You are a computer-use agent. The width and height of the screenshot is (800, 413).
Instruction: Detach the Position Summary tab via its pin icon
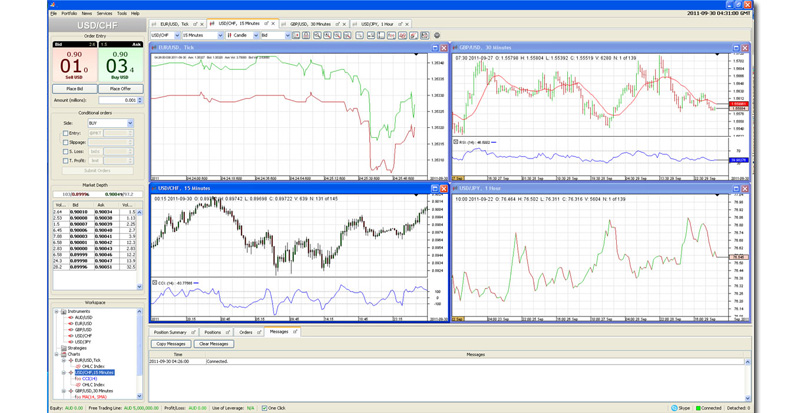[193, 332]
